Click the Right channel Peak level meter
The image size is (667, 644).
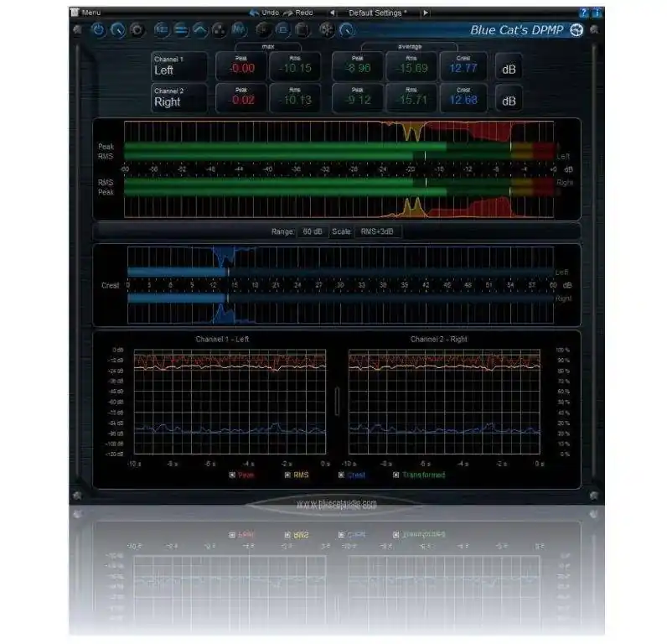tap(339, 192)
